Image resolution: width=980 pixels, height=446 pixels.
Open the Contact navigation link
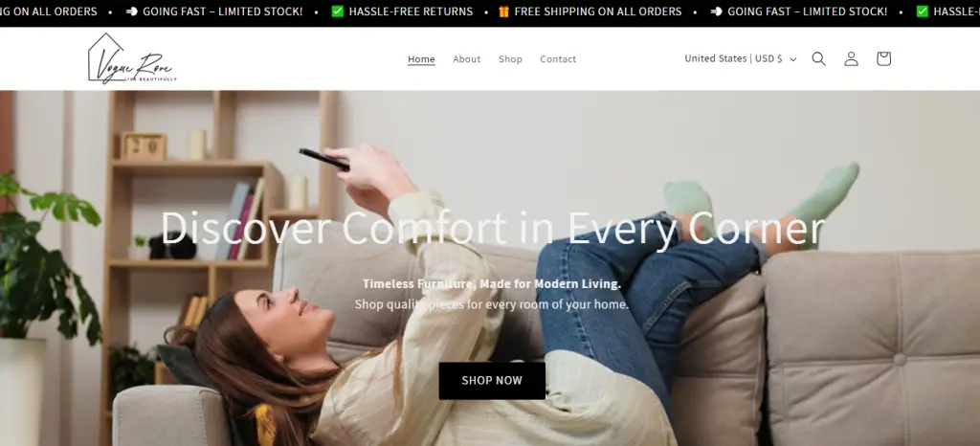tap(558, 58)
